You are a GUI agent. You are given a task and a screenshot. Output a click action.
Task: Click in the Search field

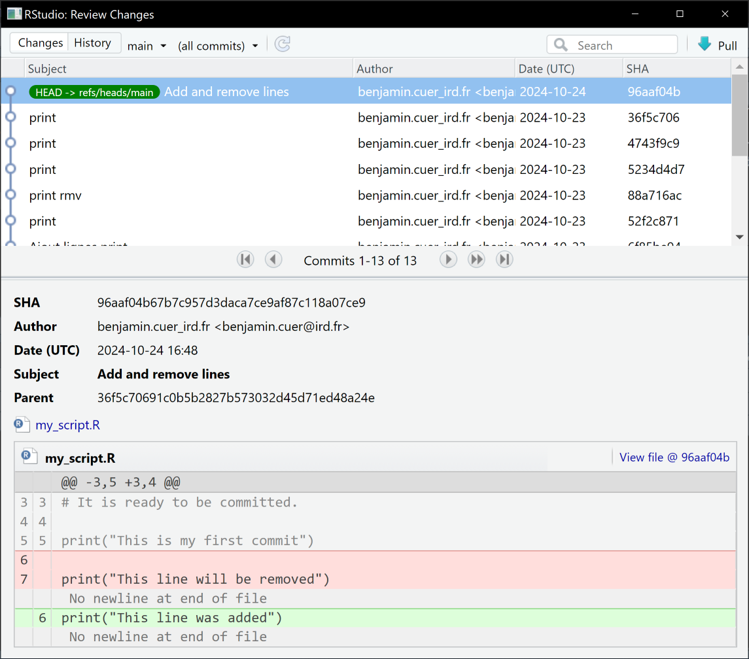(622, 45)
